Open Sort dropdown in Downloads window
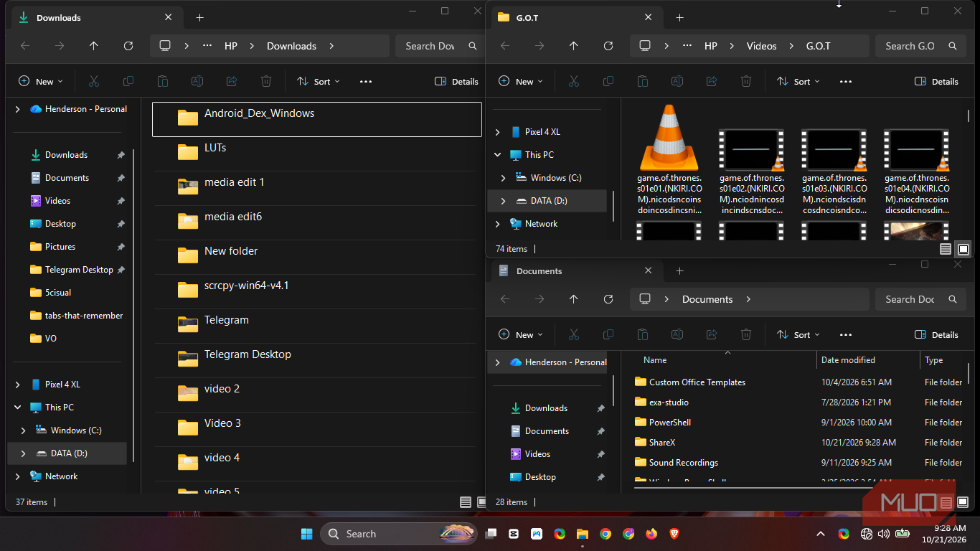This screenshot has width=980, height=551. click(319, 82)
